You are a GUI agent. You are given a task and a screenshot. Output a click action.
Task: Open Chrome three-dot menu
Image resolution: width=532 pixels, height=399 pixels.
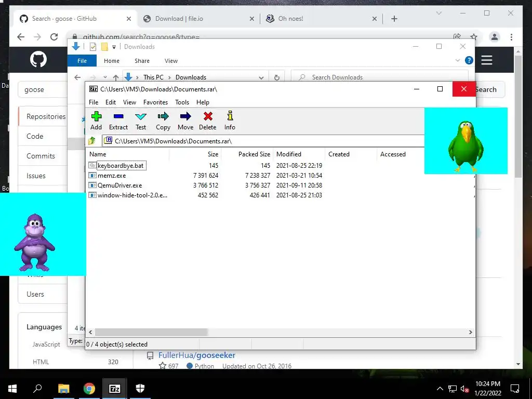click(511, 37)
